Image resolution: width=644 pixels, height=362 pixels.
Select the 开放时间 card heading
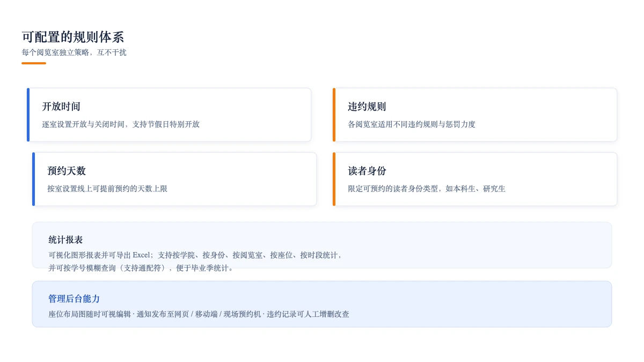tap(61, 107)
